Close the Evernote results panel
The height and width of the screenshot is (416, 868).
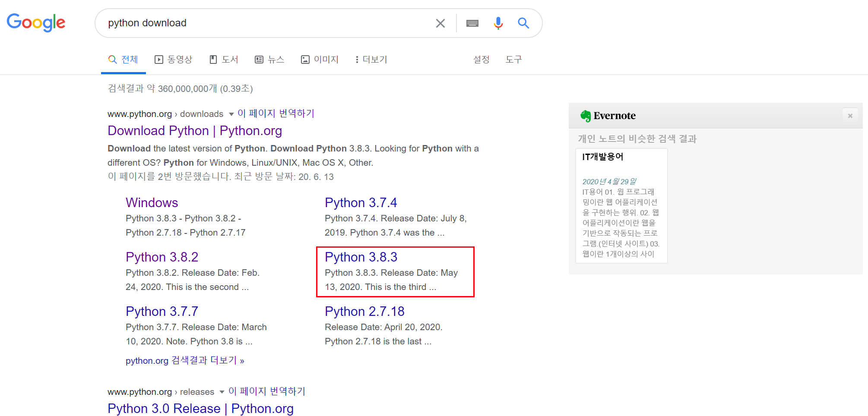tap(850, 116)
